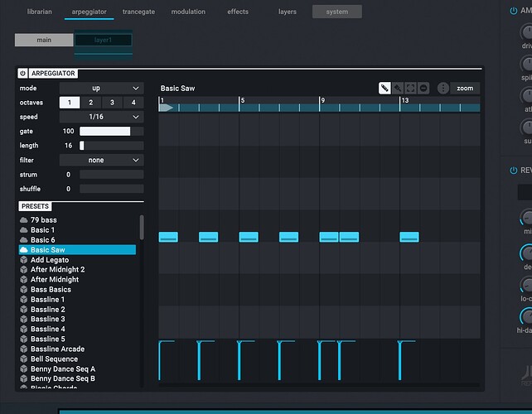This screenshot has height=414, width=532.
Task: Switch to the modulation tab
Action: pyautogui.click(x=188, y=12)
